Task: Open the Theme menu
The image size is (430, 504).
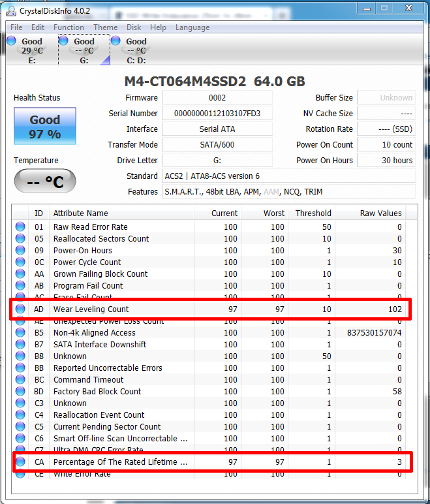Action: (106, 27)
